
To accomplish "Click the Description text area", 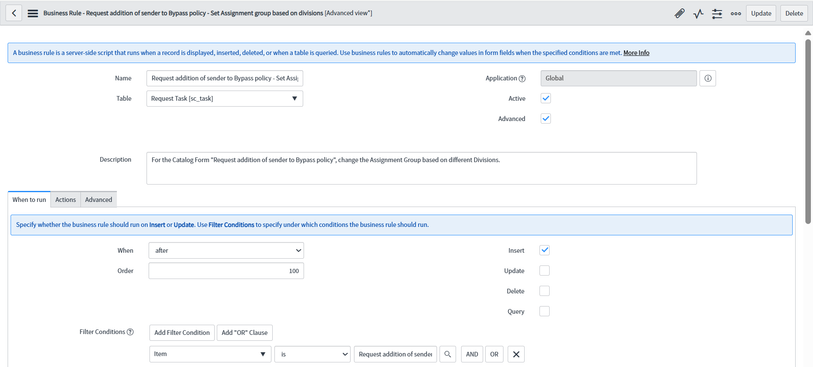I will point(422,168).
